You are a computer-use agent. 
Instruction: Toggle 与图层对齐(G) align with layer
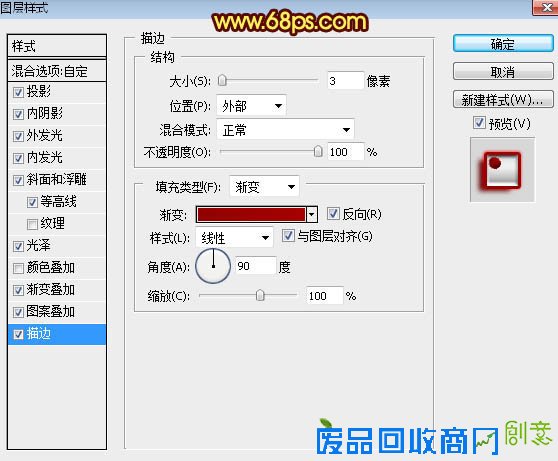(288, 235)
